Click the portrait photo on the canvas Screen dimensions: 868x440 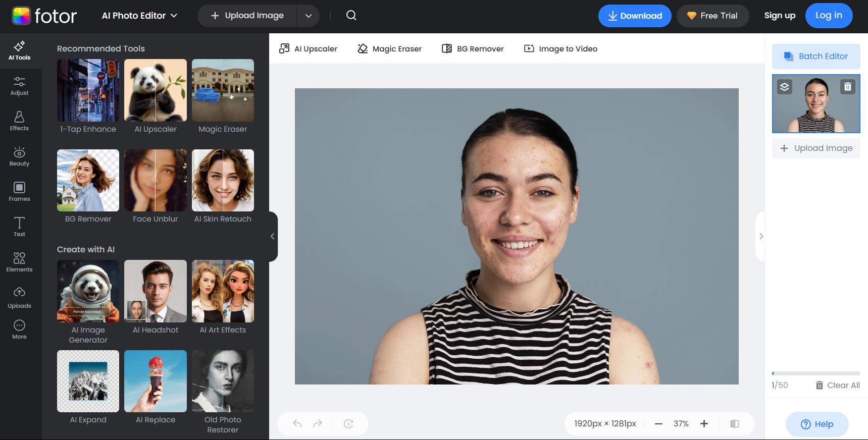(x=517, y=236)
